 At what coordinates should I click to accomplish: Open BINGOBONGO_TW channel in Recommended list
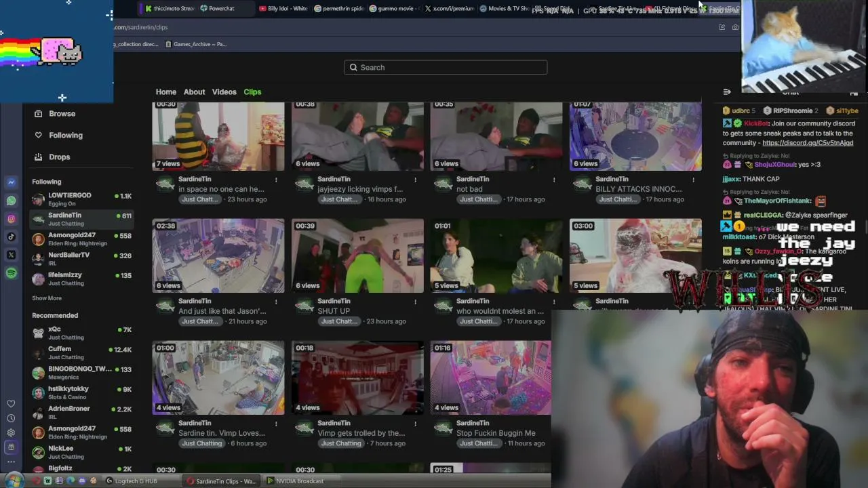coord(81,373)
